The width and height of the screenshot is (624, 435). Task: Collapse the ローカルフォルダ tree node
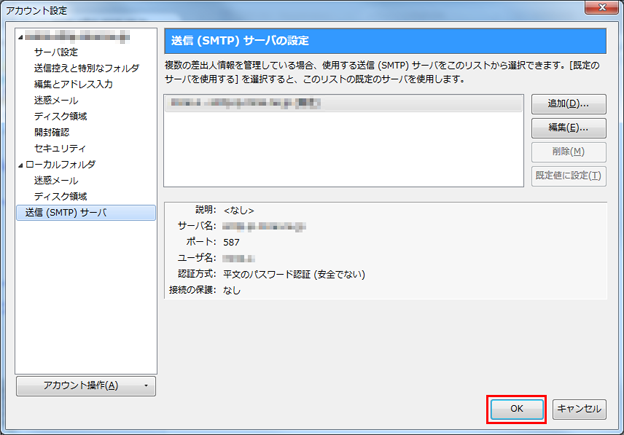point(20,165)
